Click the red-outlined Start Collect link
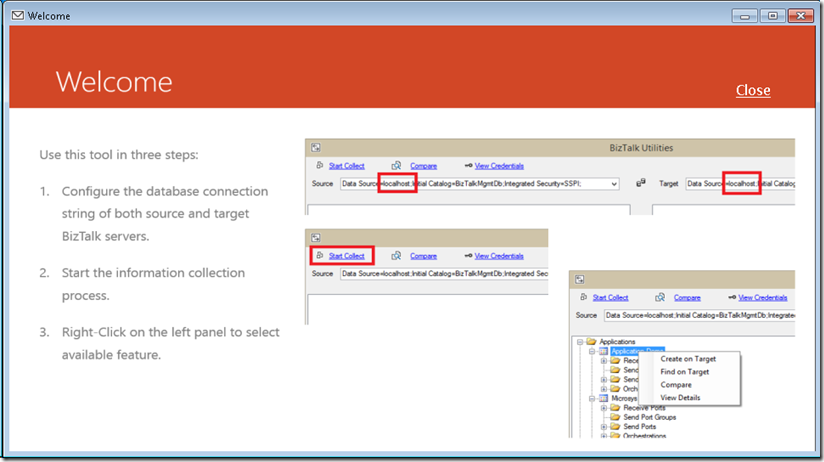The height and width of the screenshot is (462, 824). [346, 256]
